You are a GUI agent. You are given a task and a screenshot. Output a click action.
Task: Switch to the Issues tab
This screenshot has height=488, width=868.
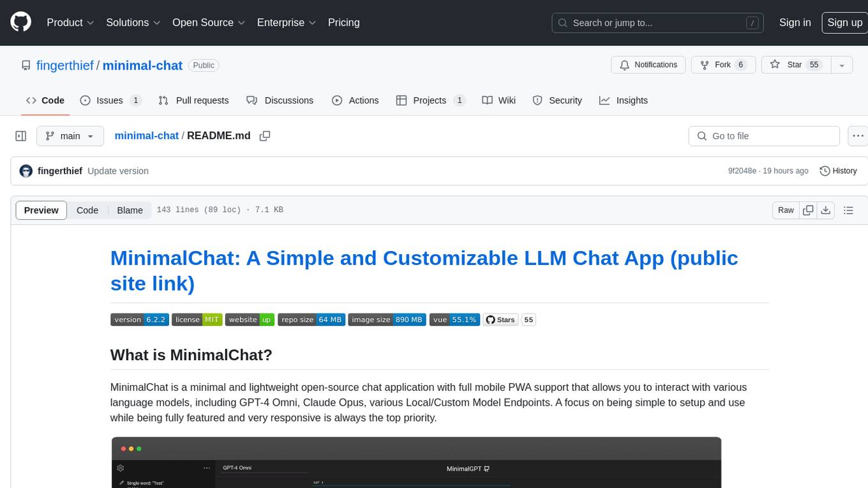click(x=110, y=100)
